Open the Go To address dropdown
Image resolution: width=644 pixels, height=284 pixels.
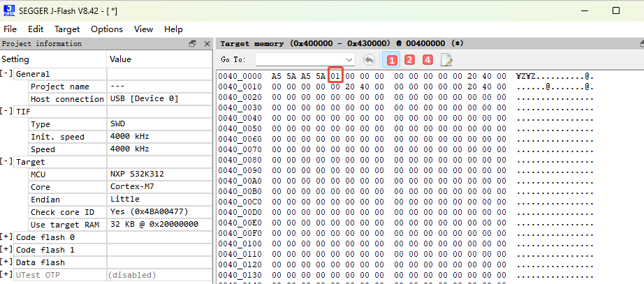coord(349,60)
